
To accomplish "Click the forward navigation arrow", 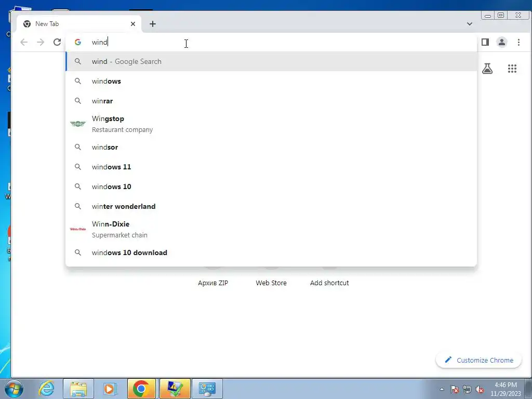I will (41, 42).
